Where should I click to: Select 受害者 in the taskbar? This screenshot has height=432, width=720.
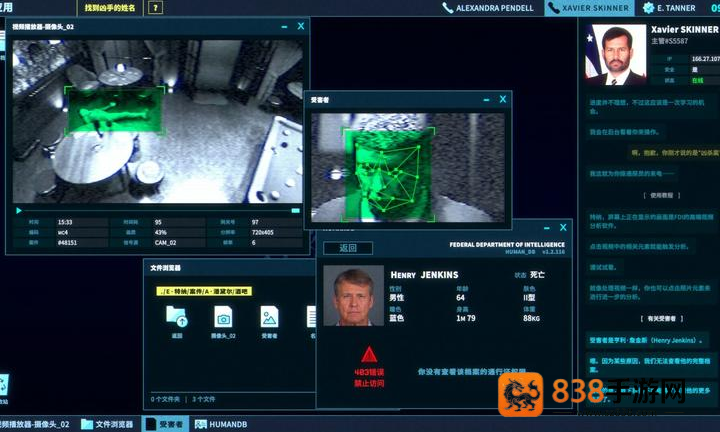click(x=164, y=424)
